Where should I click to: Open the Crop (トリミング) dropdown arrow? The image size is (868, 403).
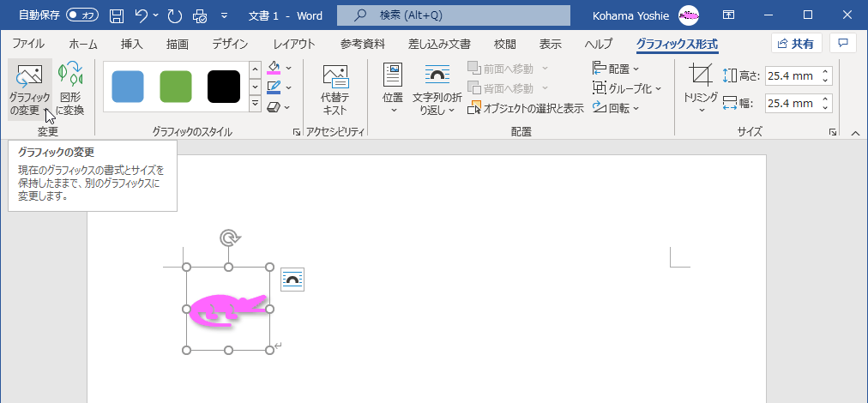pyautogui.click(x=702, y=110)
